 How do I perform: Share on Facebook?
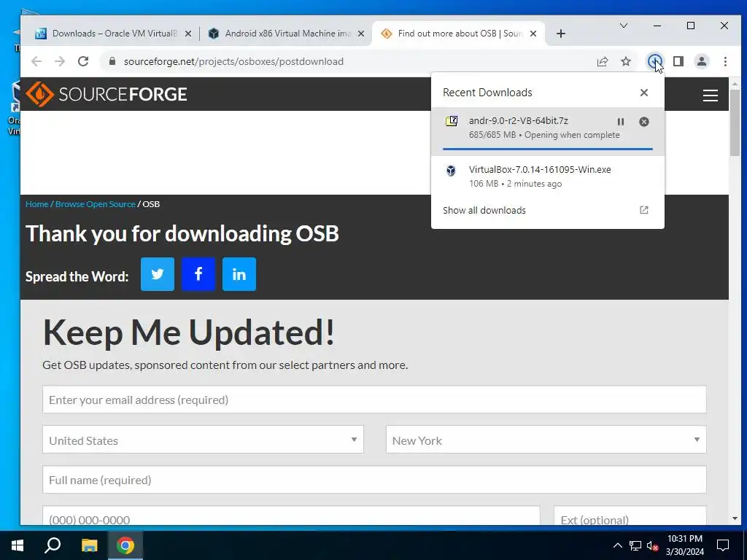coord(198,274)
